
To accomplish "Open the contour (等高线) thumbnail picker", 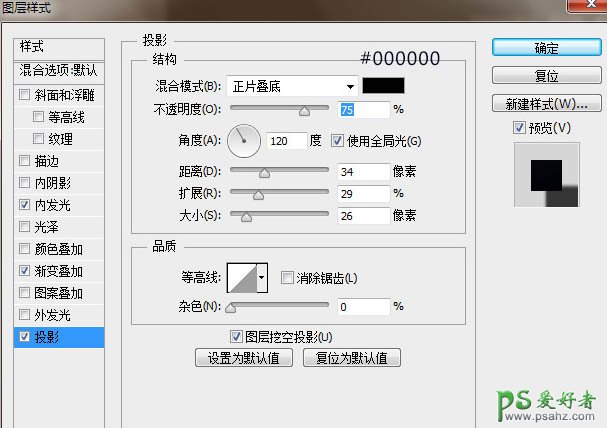I will click(242, 277).
